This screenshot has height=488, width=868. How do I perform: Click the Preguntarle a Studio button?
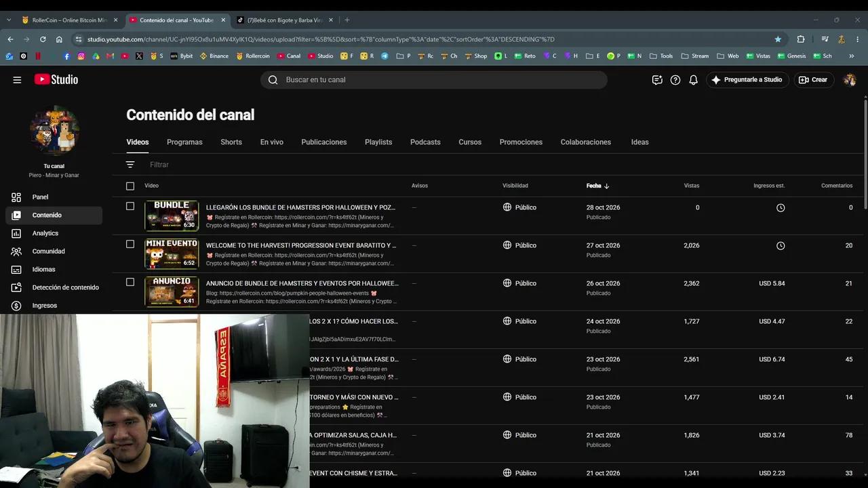[x=747, y=80]
